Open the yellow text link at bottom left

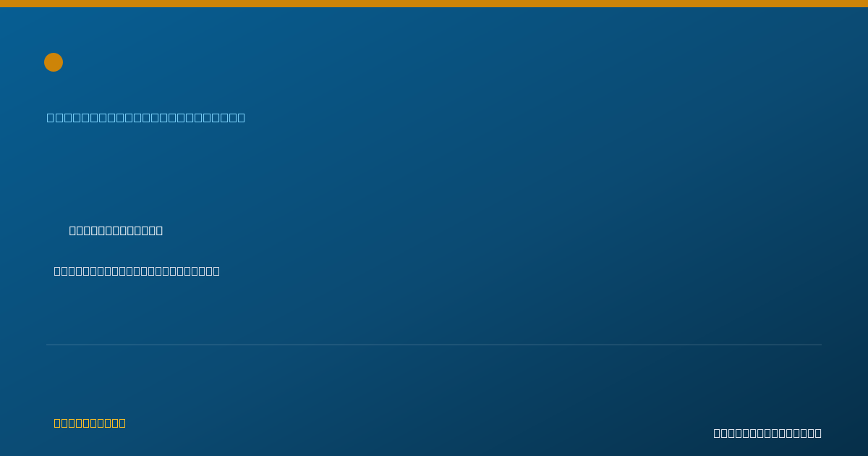coord(90,423)
